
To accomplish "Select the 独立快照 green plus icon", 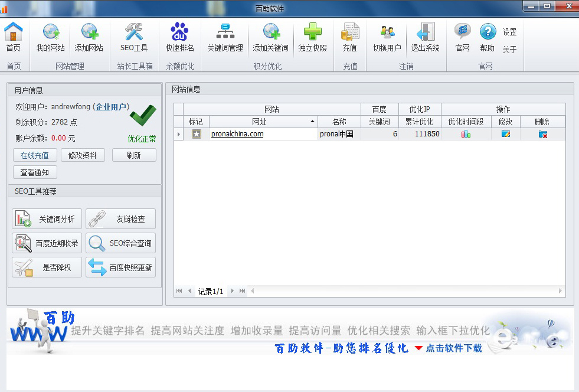I will [312, 37].
